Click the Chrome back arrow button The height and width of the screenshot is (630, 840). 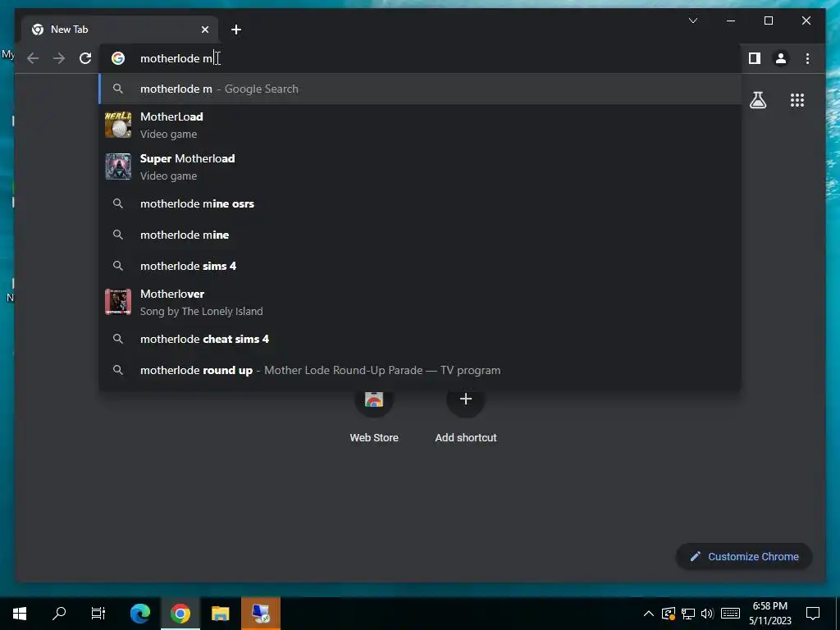click(x=33, y=58)
